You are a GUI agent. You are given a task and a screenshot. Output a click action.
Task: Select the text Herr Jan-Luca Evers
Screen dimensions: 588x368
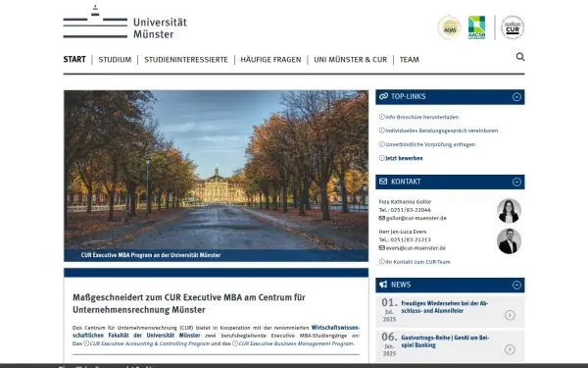[403, 232]
